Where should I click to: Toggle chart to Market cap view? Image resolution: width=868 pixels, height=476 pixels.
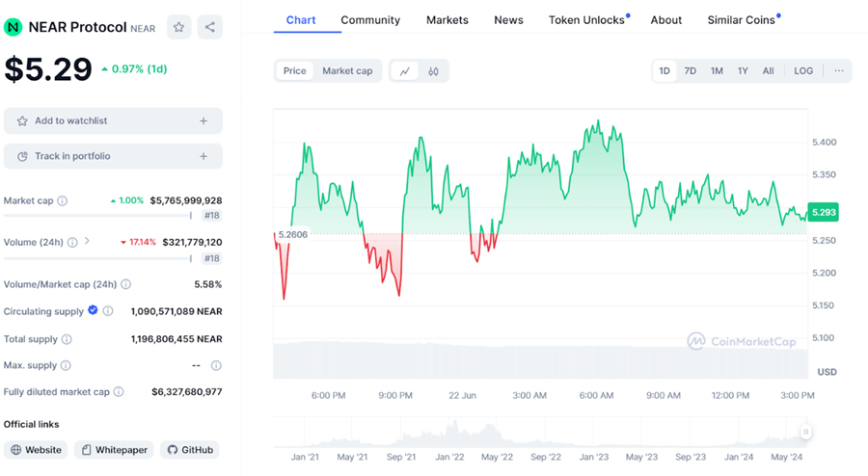coord(347,70)
